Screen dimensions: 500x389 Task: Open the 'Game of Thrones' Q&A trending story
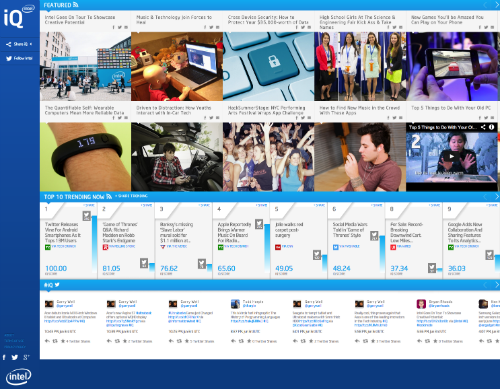(120, 232)
